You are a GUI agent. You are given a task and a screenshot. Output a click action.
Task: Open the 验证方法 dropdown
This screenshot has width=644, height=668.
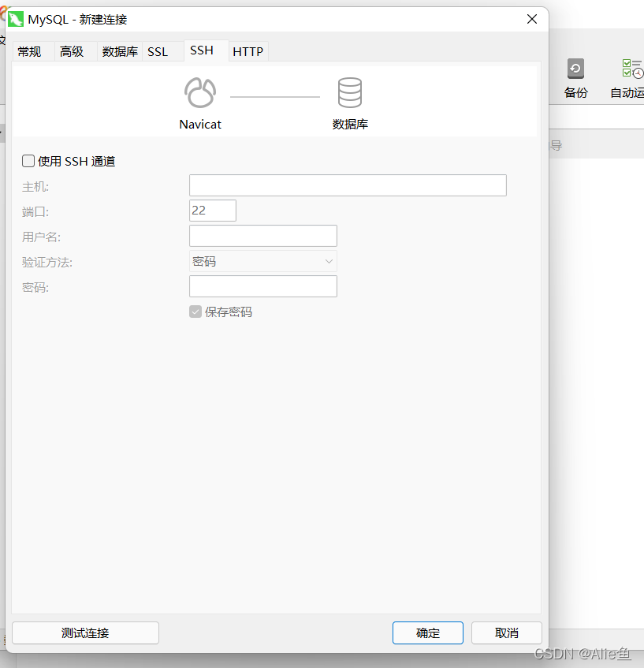[263, 261]
